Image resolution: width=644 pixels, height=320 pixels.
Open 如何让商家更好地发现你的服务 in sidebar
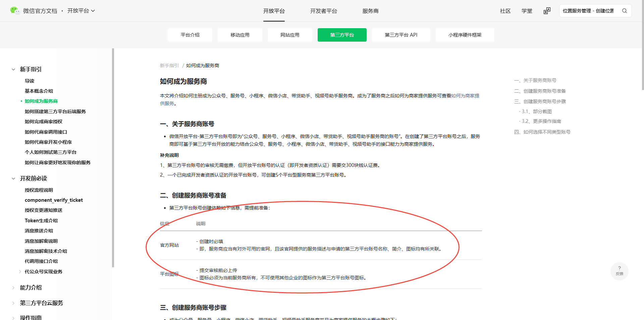click(x=58, y=163)
